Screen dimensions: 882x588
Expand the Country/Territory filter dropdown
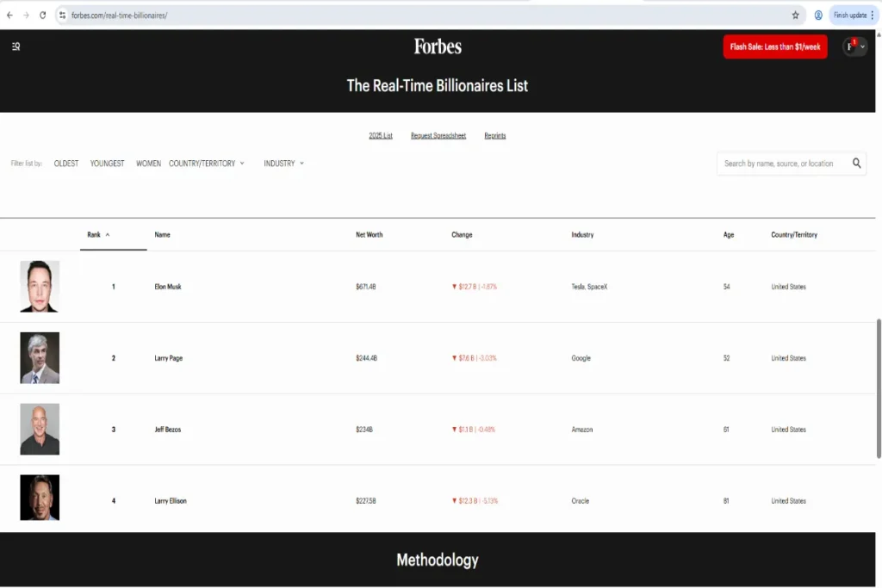coord(207,163)
